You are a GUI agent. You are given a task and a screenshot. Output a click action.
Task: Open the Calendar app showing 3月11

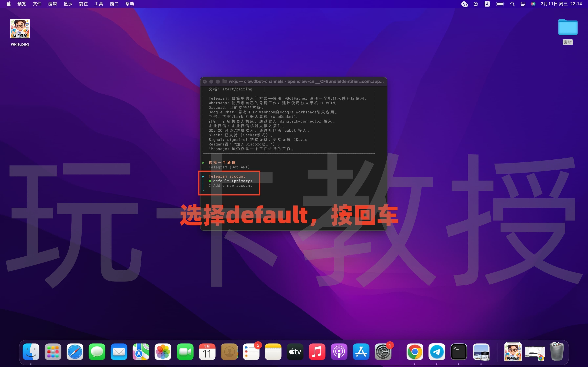point(207,351)
